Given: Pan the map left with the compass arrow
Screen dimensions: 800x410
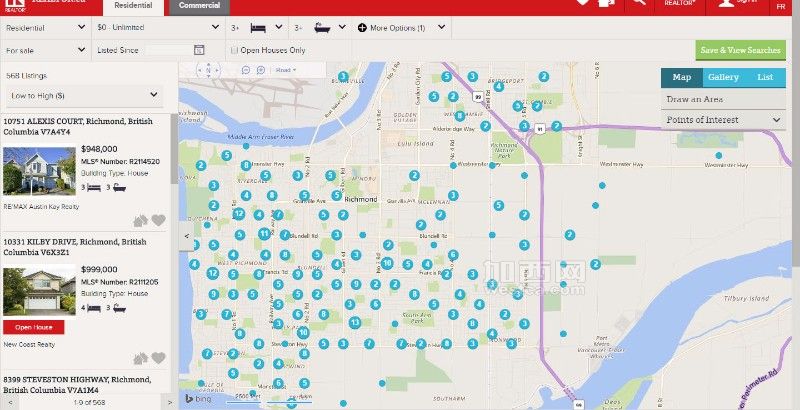Looking at the screenshot, I should [x=199, y=70].
